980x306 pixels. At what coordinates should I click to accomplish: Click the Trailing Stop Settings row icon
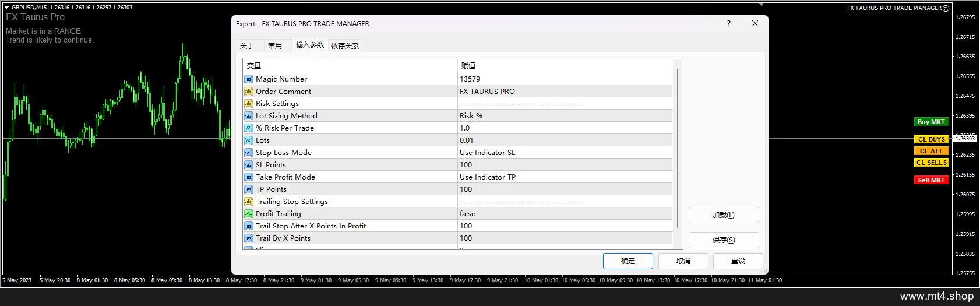coord(248,202)
